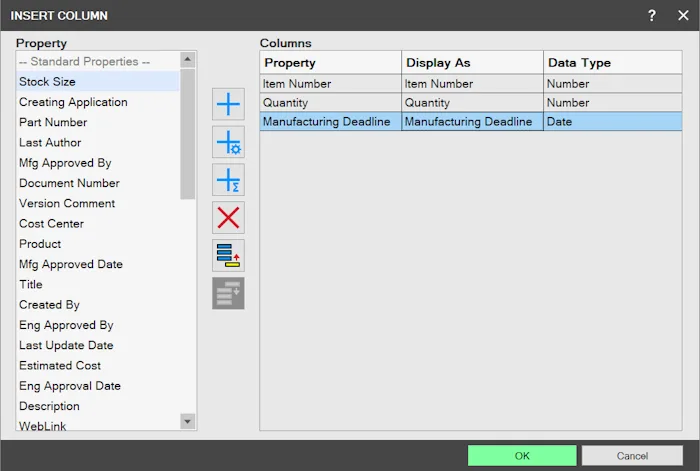Click Display As column header

(x=472, y=63)
